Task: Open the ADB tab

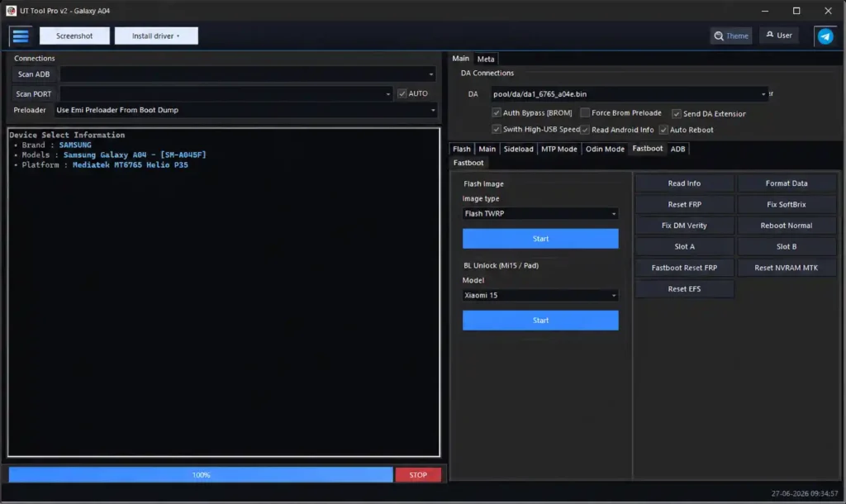Action: click(677, 149)
